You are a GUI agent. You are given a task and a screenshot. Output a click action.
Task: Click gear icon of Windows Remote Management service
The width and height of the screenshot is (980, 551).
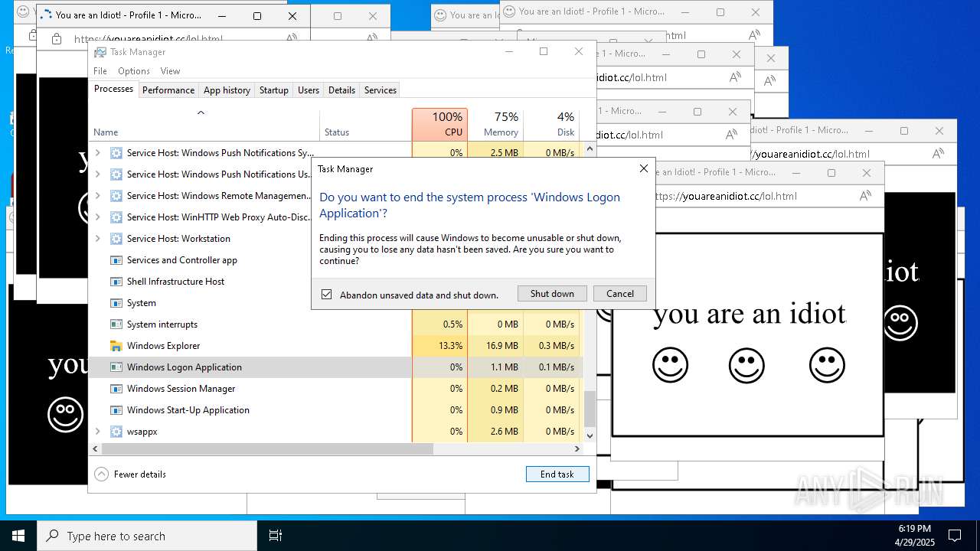(x=116, y=196)
